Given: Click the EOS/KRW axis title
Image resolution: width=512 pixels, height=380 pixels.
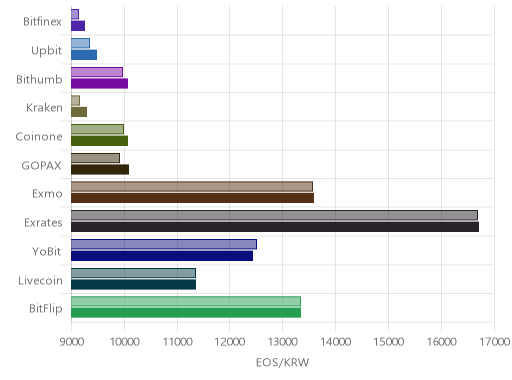Looking at the screenshot, I should (283, 362).
